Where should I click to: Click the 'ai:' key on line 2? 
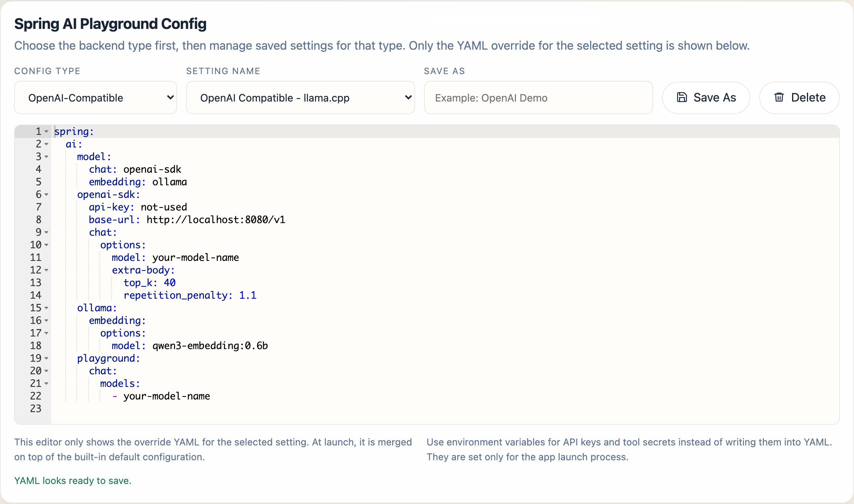click(74, 144)
